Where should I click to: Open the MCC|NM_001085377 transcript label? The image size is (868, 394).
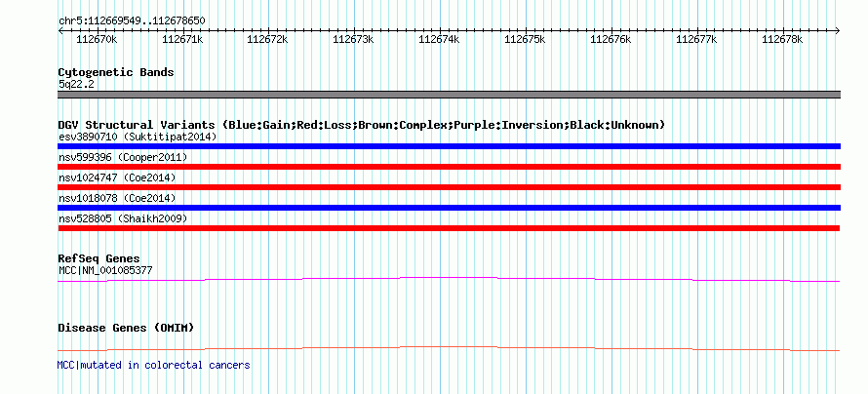(x=105, y=270)
